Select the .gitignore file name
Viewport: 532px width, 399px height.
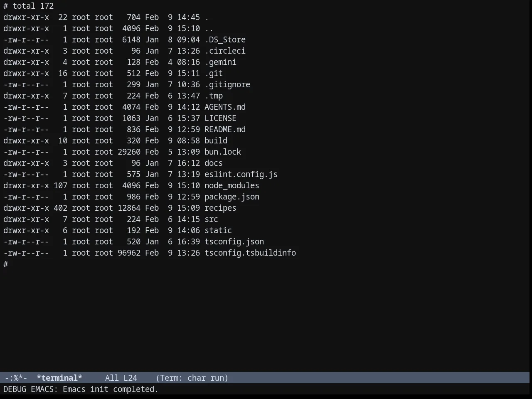click(227, 84)
